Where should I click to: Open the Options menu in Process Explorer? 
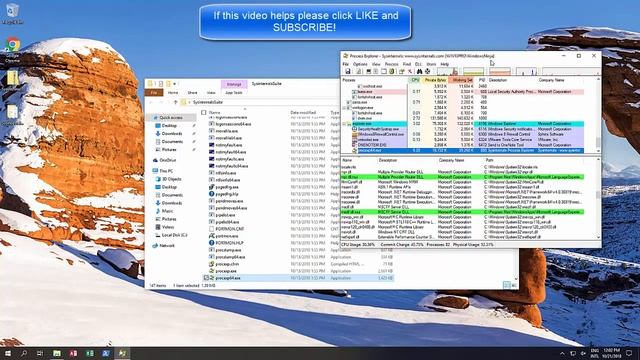(x=360, y=64)
